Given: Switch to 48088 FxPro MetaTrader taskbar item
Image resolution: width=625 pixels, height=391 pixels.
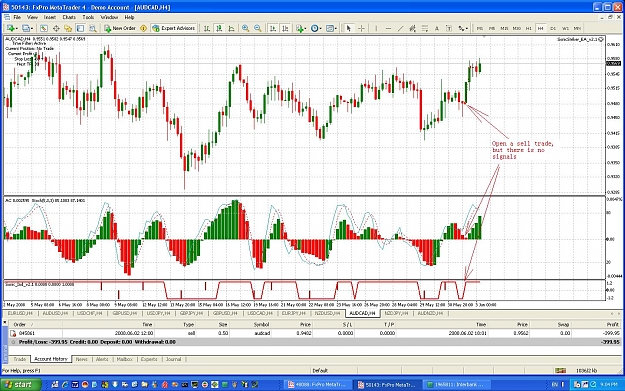Looking at the screenshot, I should (318, 385).
